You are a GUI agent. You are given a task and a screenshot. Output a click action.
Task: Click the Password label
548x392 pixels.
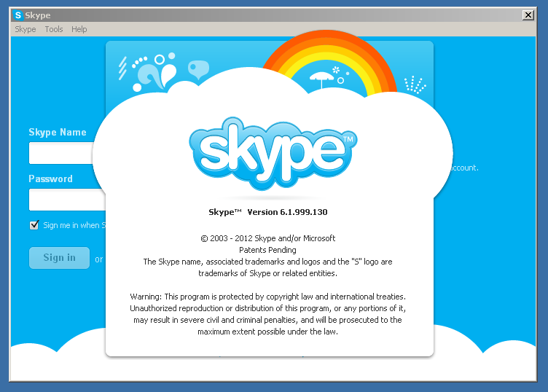point(51,179)
